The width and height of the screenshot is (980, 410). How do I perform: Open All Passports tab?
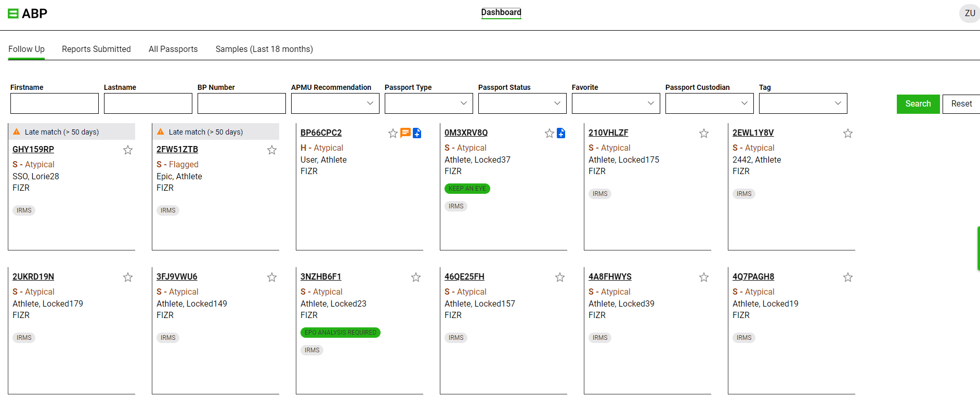(x=173, y=49)
